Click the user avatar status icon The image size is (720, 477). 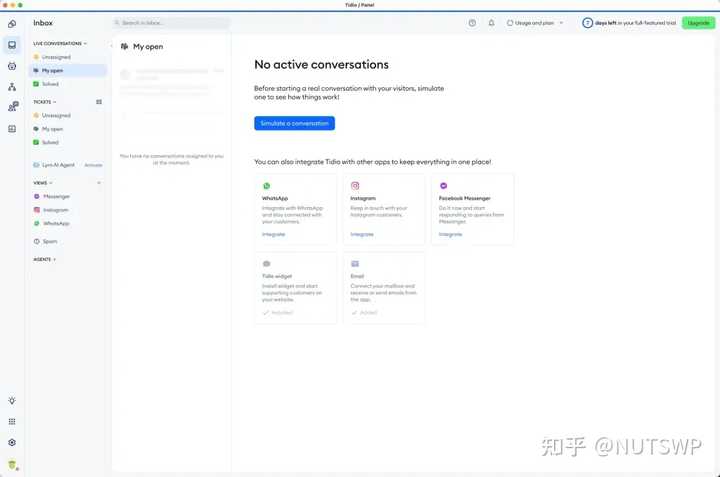point(12,464)
